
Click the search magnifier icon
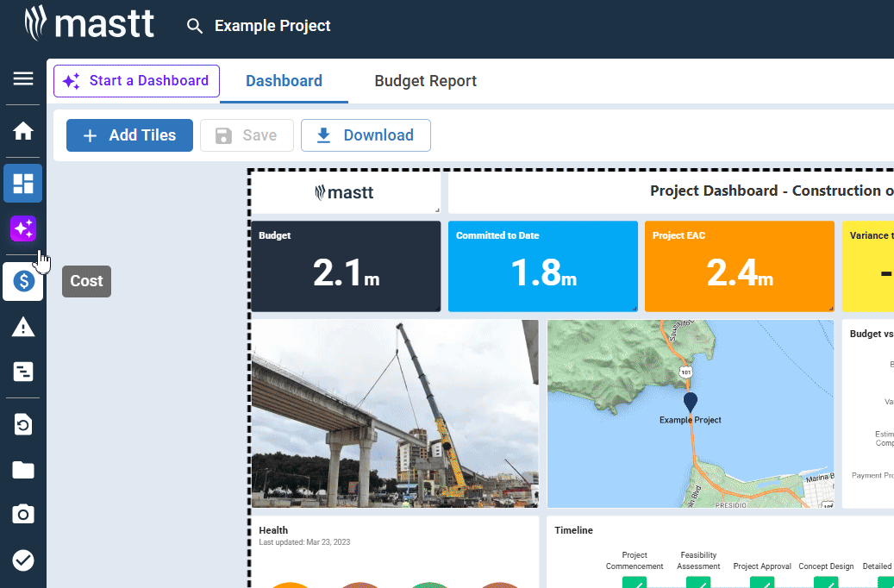[x=195, y=26]
